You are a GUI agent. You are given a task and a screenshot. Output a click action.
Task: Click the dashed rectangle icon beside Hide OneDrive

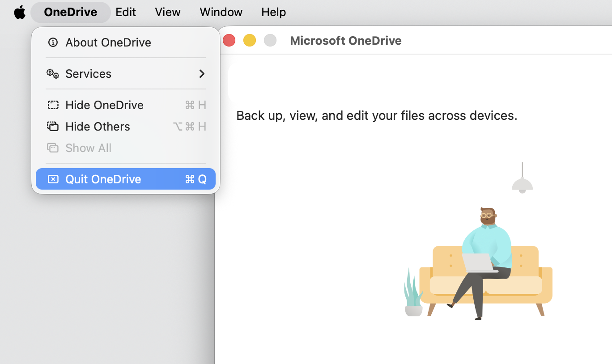tap(53, 105)
